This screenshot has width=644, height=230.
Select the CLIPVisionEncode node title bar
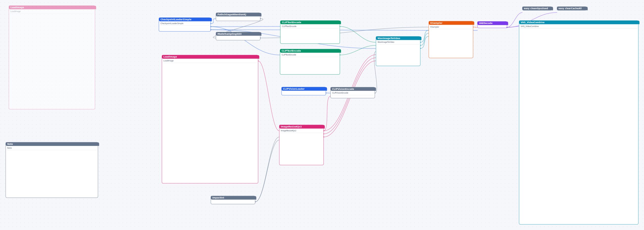pos(353,89)
